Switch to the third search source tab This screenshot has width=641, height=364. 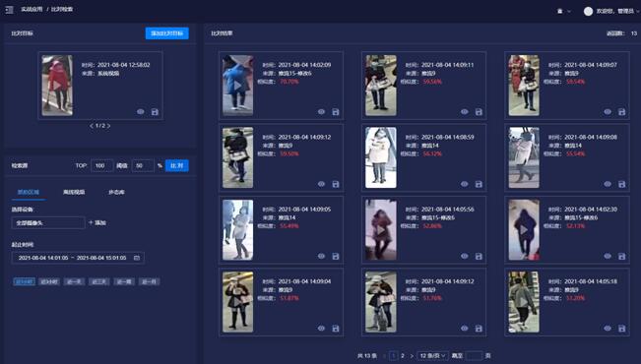(x=116, y=192)
